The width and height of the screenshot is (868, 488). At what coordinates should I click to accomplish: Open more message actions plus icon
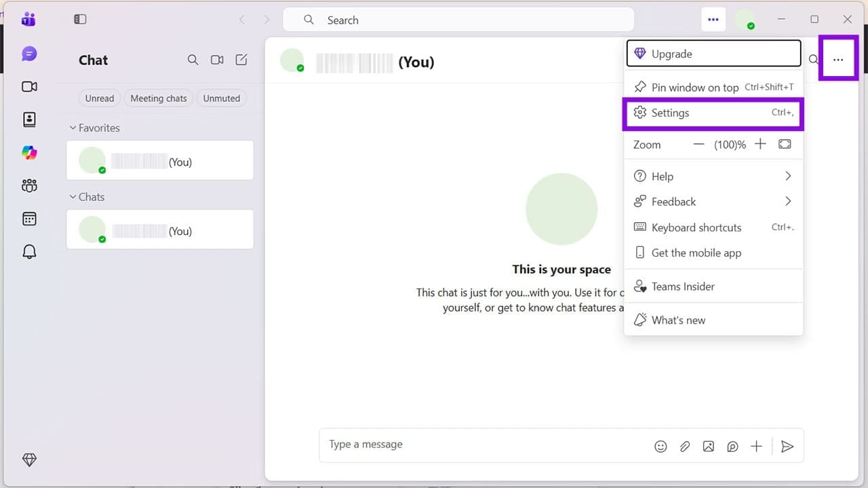756,446
